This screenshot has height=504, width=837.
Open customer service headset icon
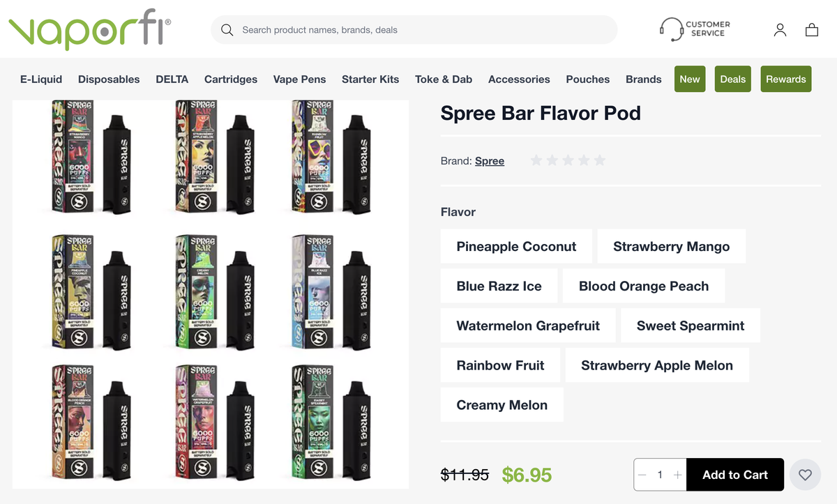[671, 29]
